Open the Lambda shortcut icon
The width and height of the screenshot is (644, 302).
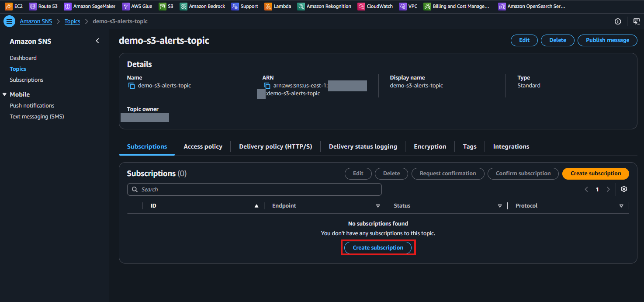(268, 7)
